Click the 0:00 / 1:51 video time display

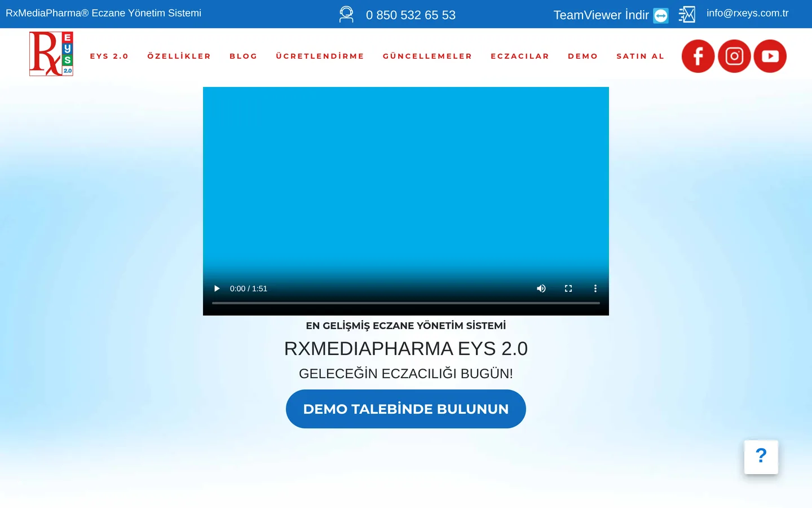(x=249, y=288)
